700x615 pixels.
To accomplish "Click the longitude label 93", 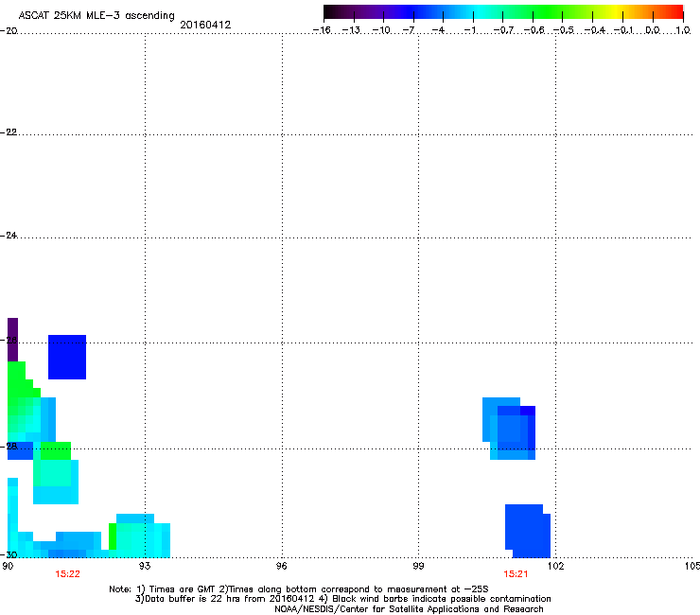I will click(x=145, y=566).
